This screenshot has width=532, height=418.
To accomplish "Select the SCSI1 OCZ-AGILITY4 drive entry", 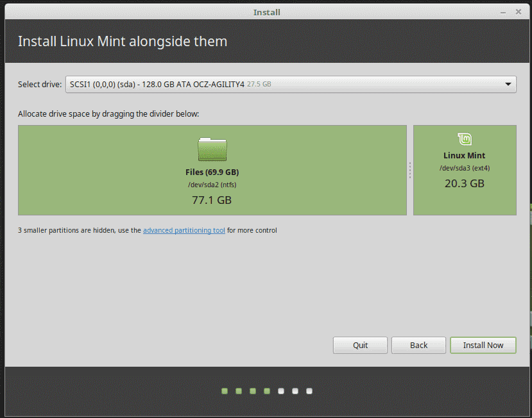I will point(193,84).
